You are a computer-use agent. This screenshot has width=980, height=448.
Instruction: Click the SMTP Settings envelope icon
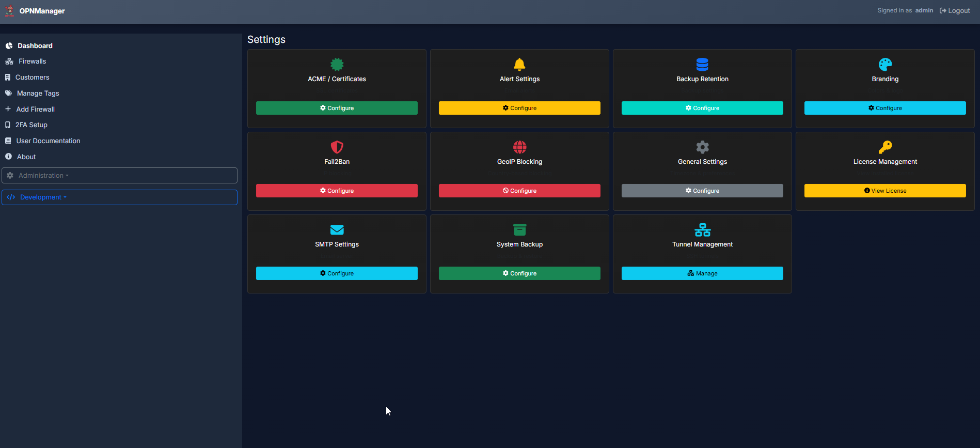coord(337,230)
